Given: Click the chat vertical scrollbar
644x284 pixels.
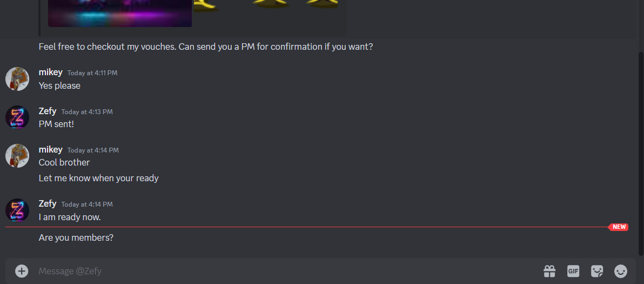Looking at the screenshot, I should (641, 153).
